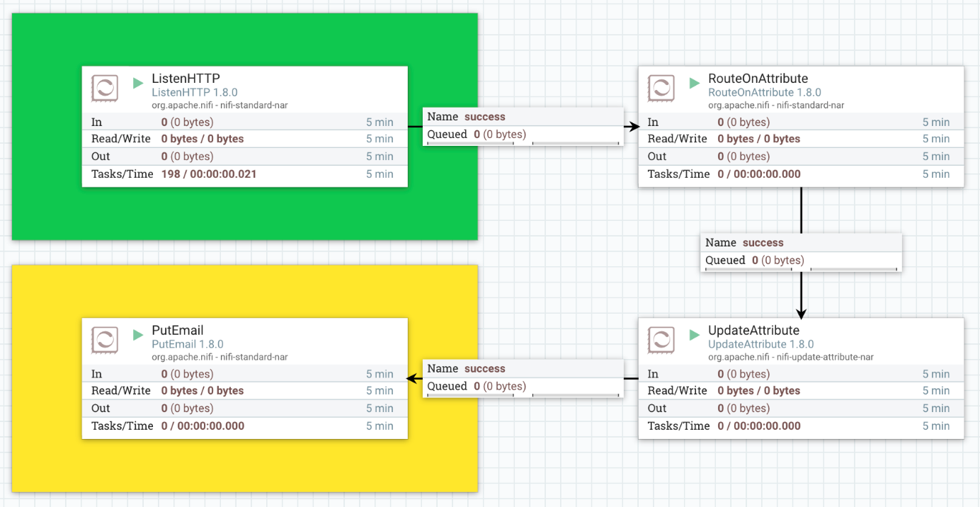Click the ListenHTTP running status play icon
The width and height of the screenshot is (980, 507).
coord(138,83)
